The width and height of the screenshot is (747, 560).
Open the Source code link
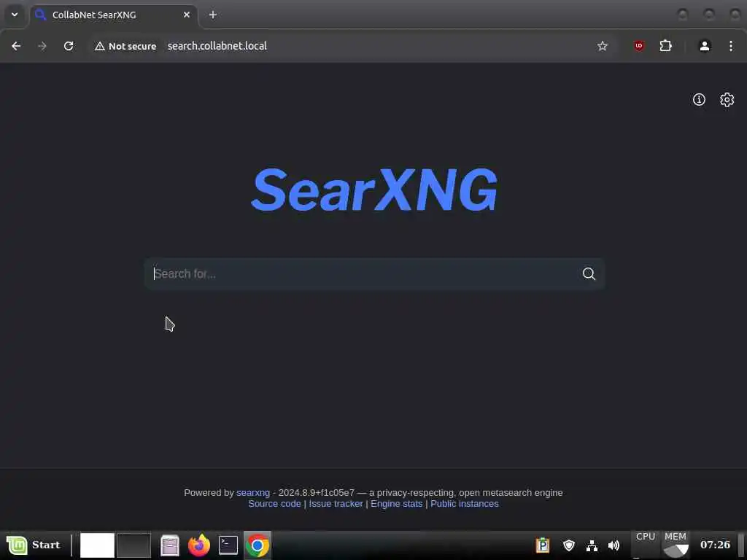click(274, 504)
